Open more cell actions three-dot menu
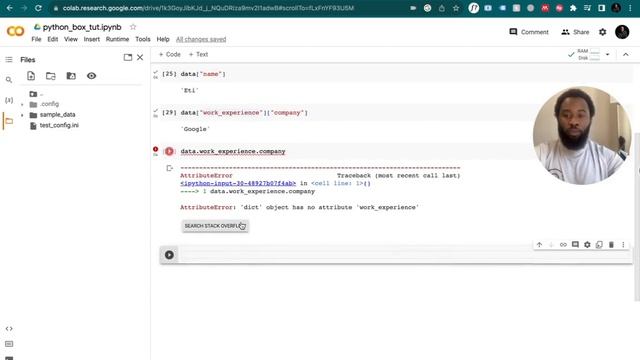The image size is (640, 360). point(623,244)
